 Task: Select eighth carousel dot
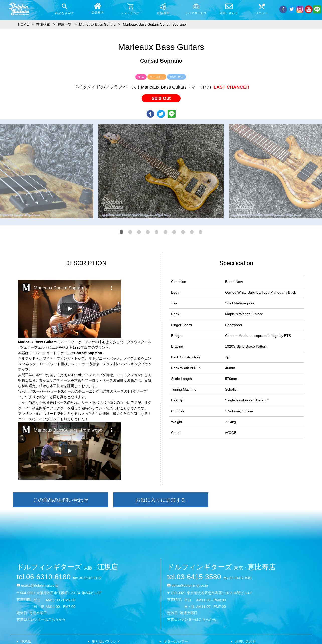click(x=183, y=232)
